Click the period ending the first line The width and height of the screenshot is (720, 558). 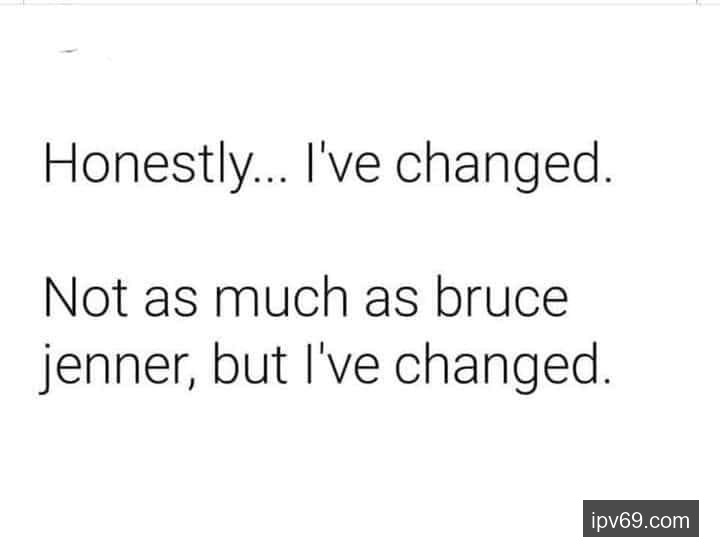(x=602, y=180)
